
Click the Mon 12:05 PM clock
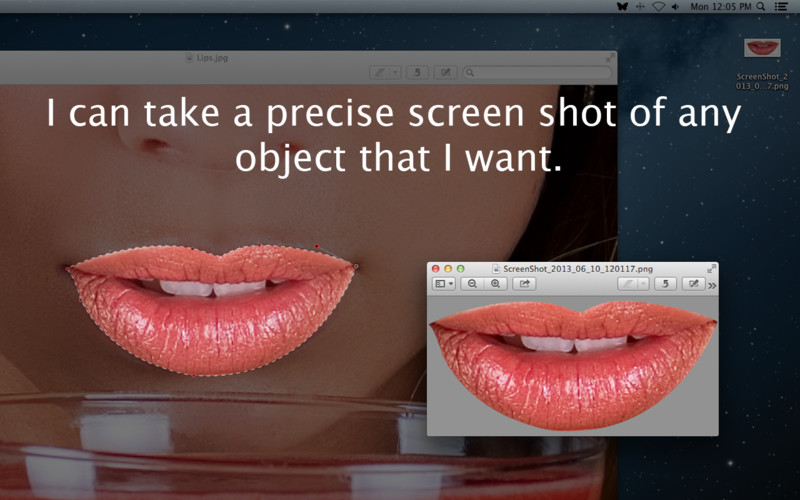(x=721, y=6)
